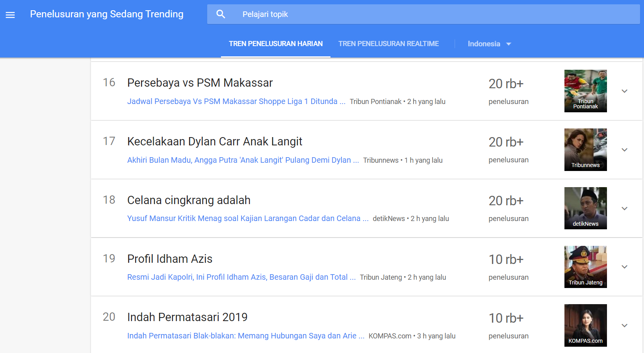644x353 pixels.
Task: Open 'Resmi Jadi Kapolri' article link
Action: point(241,277)
